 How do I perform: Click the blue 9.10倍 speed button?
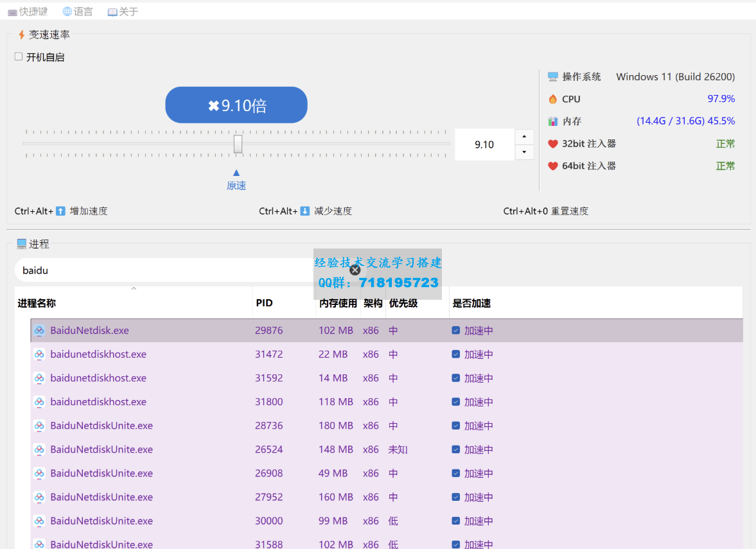236,105
